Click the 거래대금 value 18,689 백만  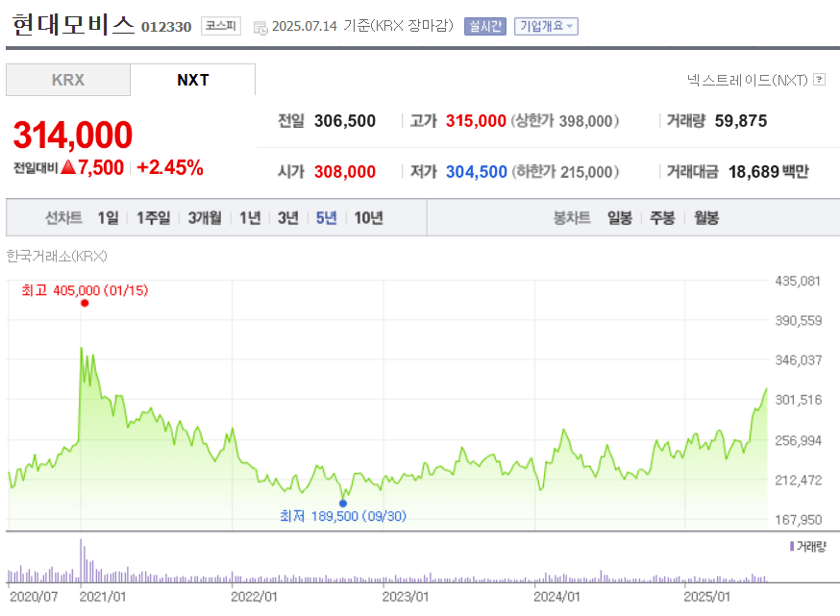[x=768, y=172]
